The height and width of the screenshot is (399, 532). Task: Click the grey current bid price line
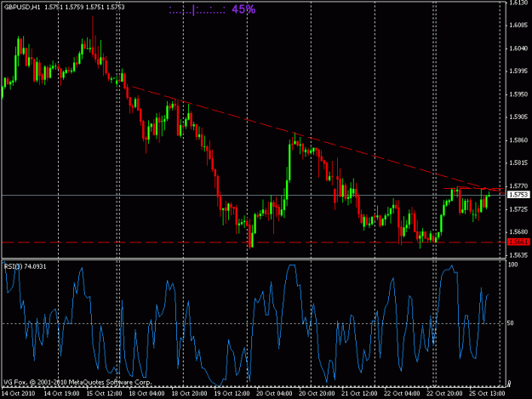pos(254,195)
